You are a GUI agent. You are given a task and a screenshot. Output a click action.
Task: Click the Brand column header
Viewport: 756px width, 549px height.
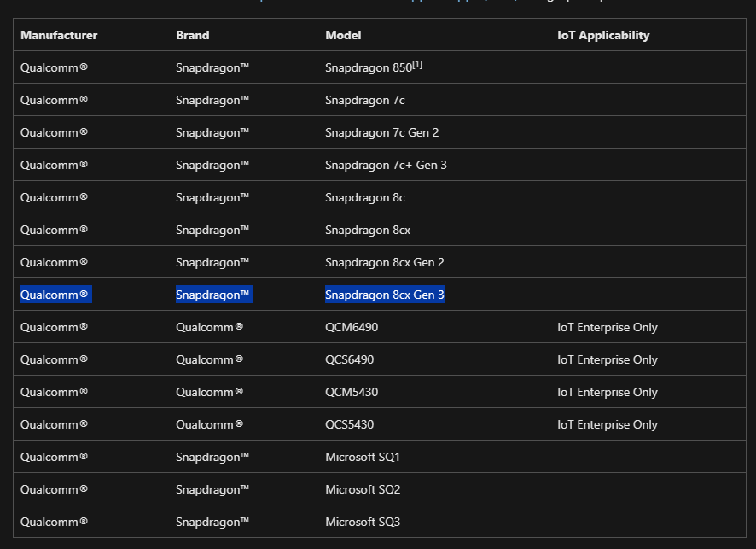click(192, 35)
